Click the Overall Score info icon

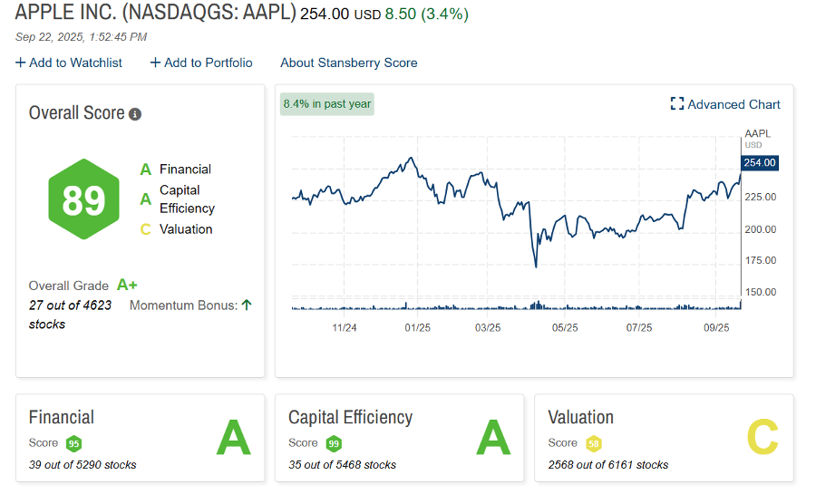coord(135,114)
